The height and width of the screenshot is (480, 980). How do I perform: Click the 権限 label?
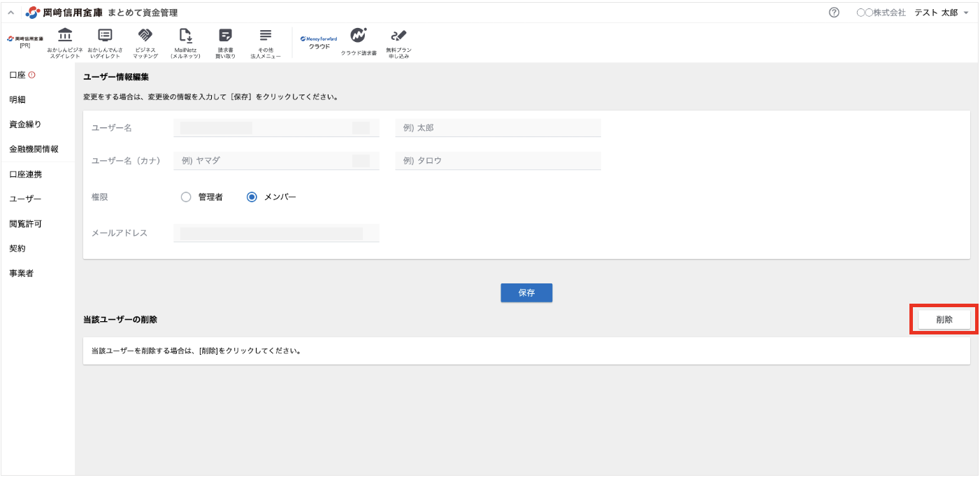pyautogui.click(x=100, y=197)
